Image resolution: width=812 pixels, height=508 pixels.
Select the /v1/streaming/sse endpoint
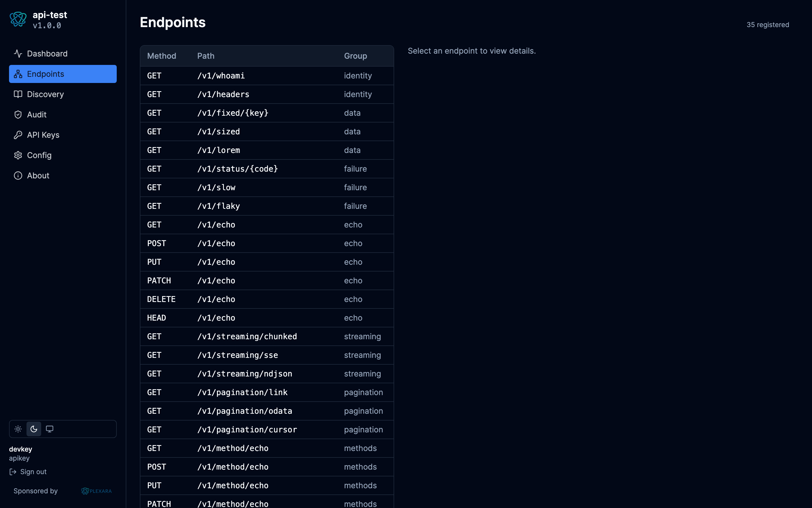click(x=267, y=356)
